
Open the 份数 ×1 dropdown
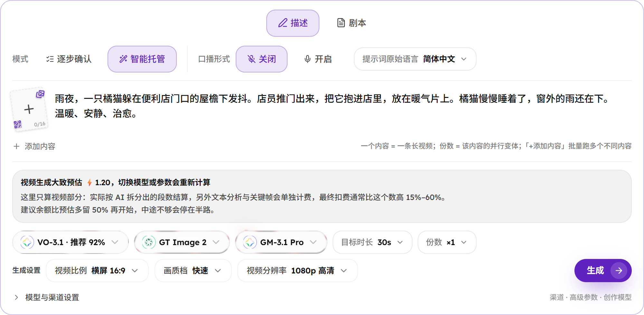[x=447, y=242]
